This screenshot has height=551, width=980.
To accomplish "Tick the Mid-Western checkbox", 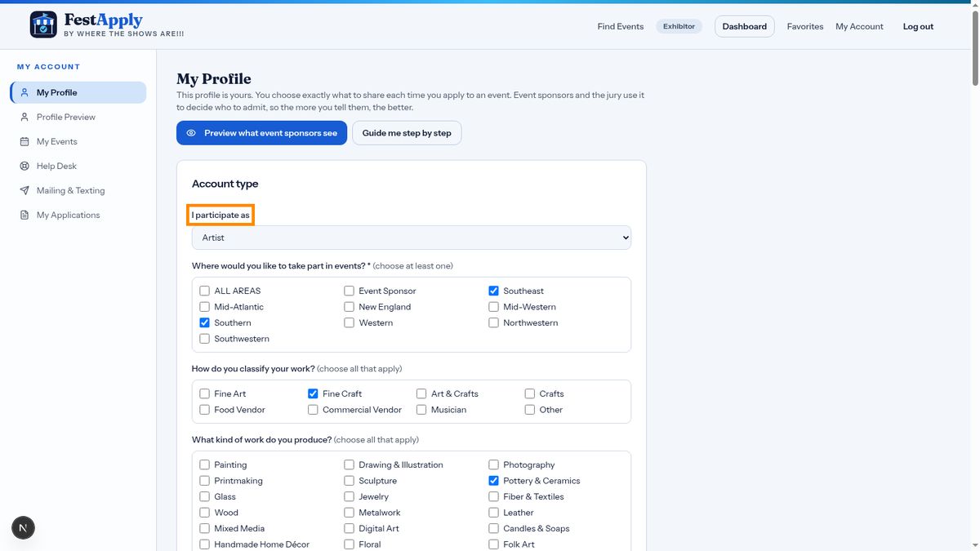I will [x=494, y=307].
